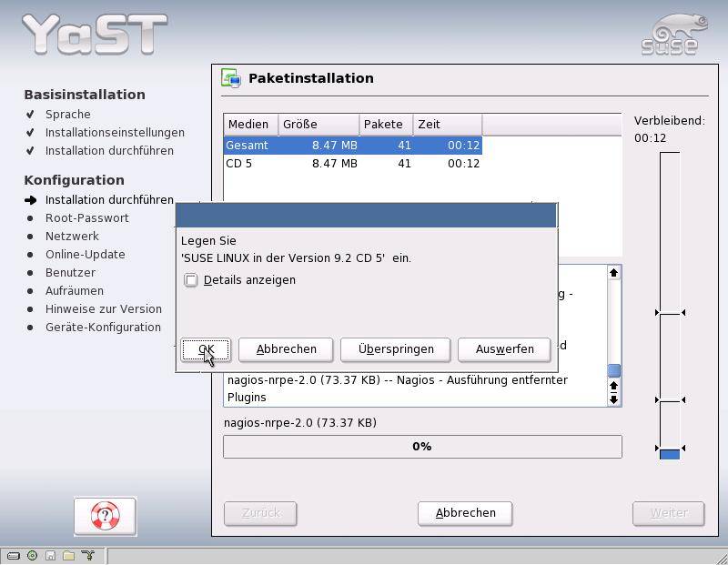Click the Verbleibend: label
The image size is (728, 565).
coord(670,121)
